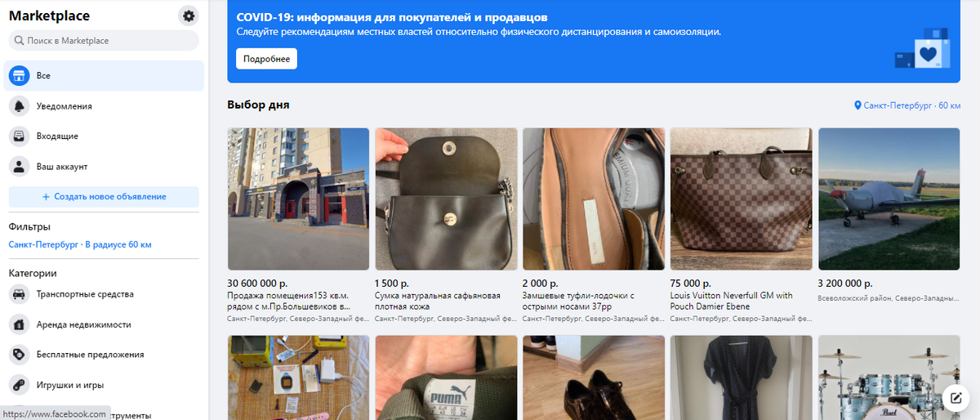Open Аренда недвижимости category

pos(104,324)
